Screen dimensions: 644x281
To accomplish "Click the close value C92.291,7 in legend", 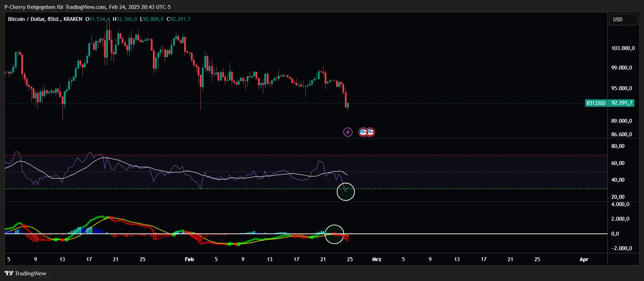I will (x=179, y=19).
